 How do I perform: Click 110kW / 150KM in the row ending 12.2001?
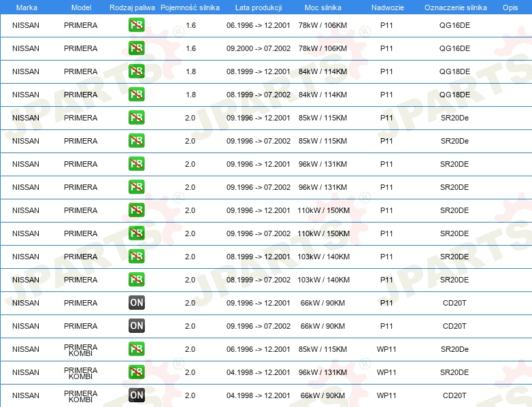click(x=323, y=210)
